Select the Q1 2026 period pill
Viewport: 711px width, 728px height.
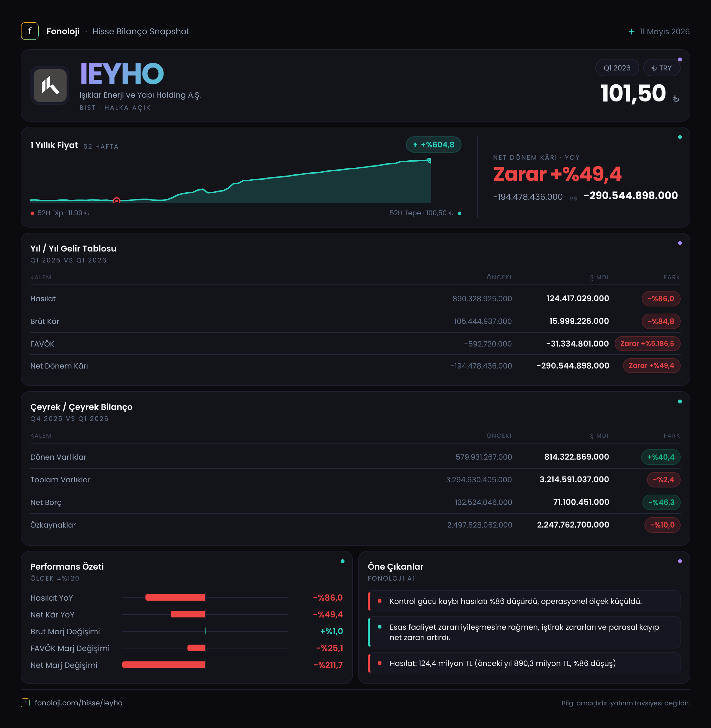point(617,68)
